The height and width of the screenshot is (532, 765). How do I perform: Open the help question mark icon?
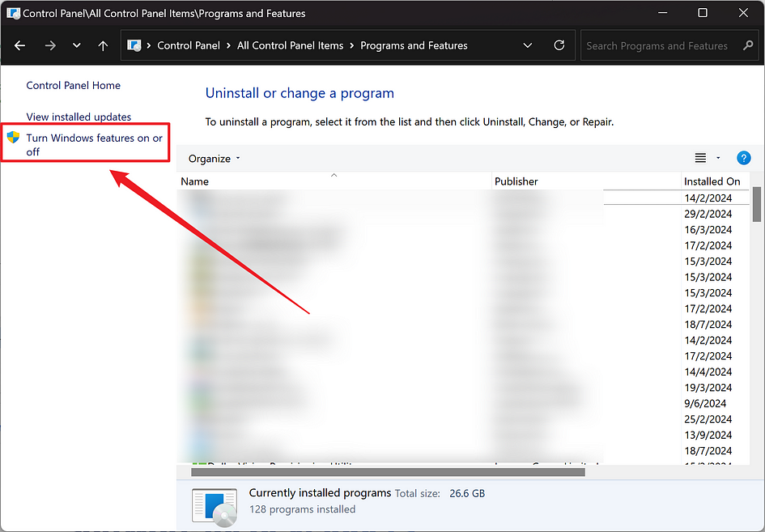click(743, 158)
